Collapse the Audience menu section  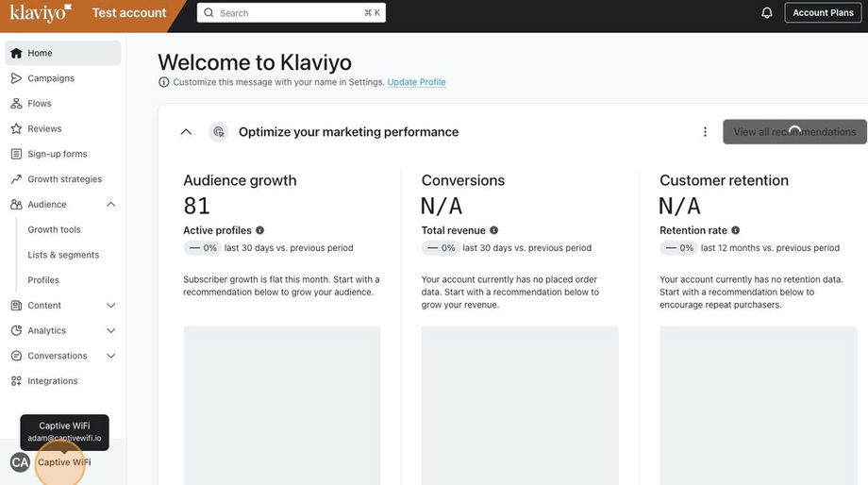coord(110,205)
